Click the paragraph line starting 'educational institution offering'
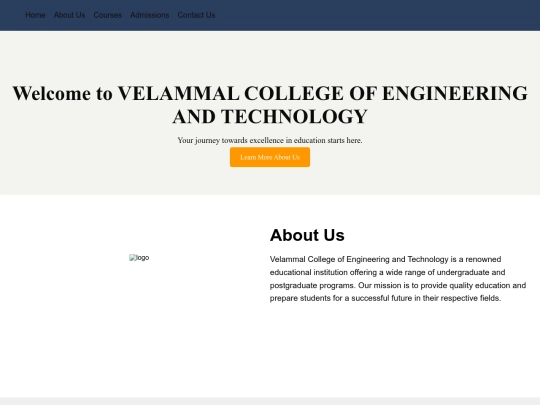 (x=387, y=272)
